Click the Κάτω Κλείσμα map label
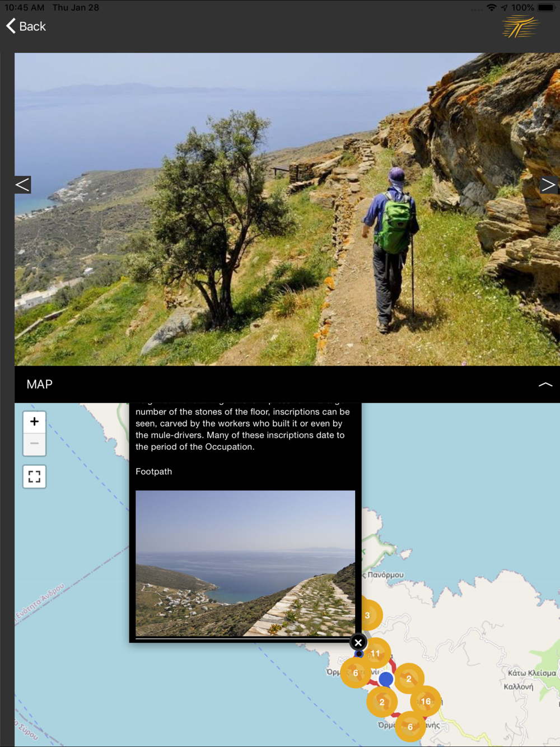The width and height of the screenshot is (560, 747). coord(532,673)
